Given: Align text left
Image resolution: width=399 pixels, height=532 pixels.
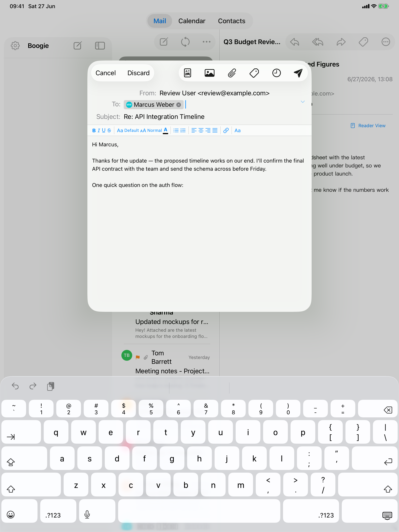Looking at the screenshot, I should point(194,130).
